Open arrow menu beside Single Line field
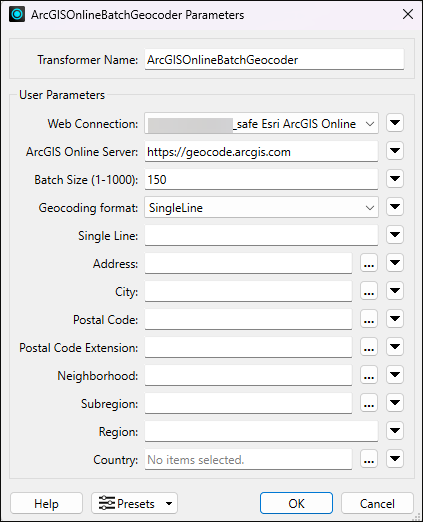 click(x=395, y=235)
